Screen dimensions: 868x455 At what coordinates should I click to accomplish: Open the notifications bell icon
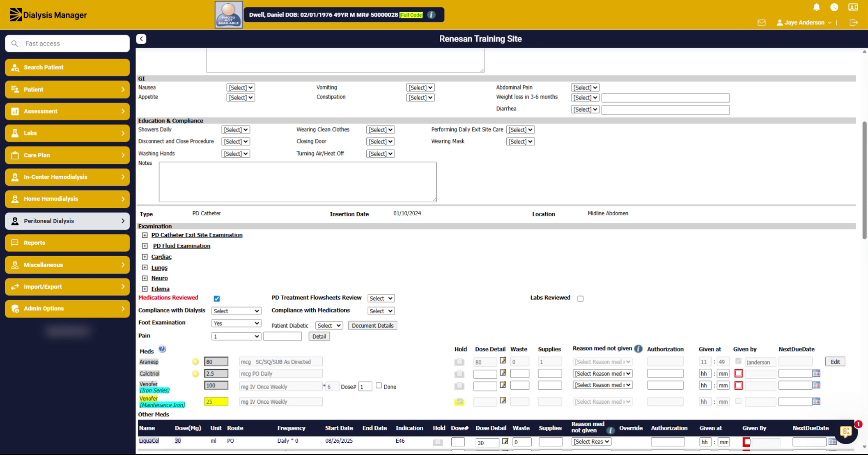pos(816,7)
